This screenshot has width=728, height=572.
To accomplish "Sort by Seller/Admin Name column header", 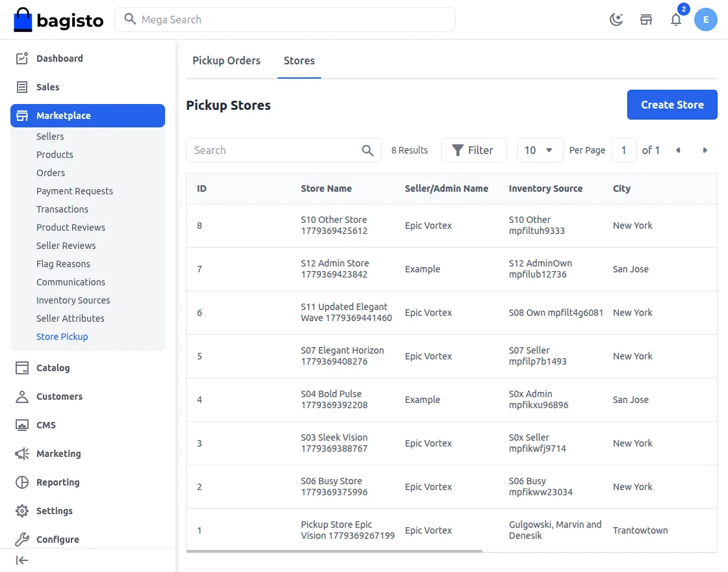I will (446, 188).
